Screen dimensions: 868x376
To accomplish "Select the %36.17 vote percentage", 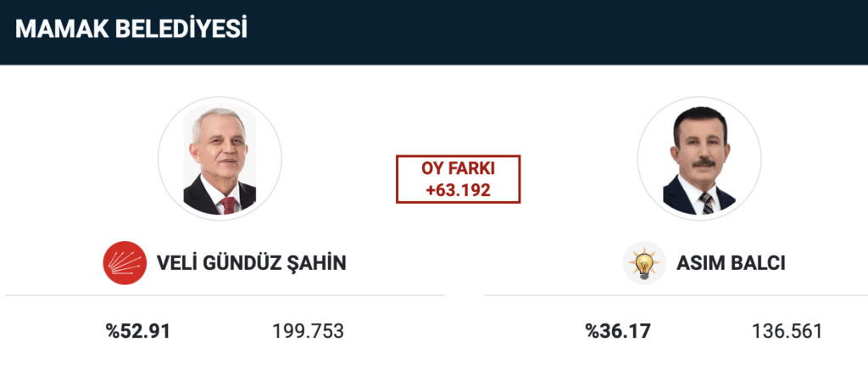I will [618, 332].
